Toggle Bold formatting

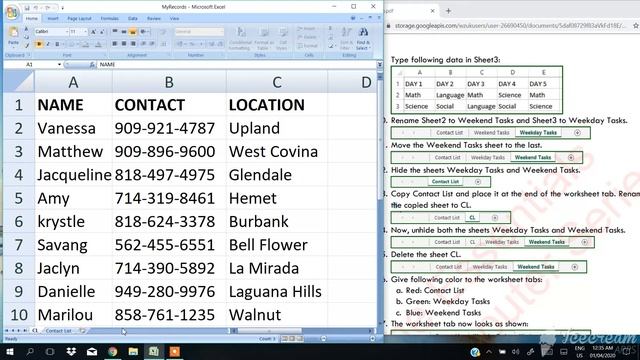coord(39,44)
